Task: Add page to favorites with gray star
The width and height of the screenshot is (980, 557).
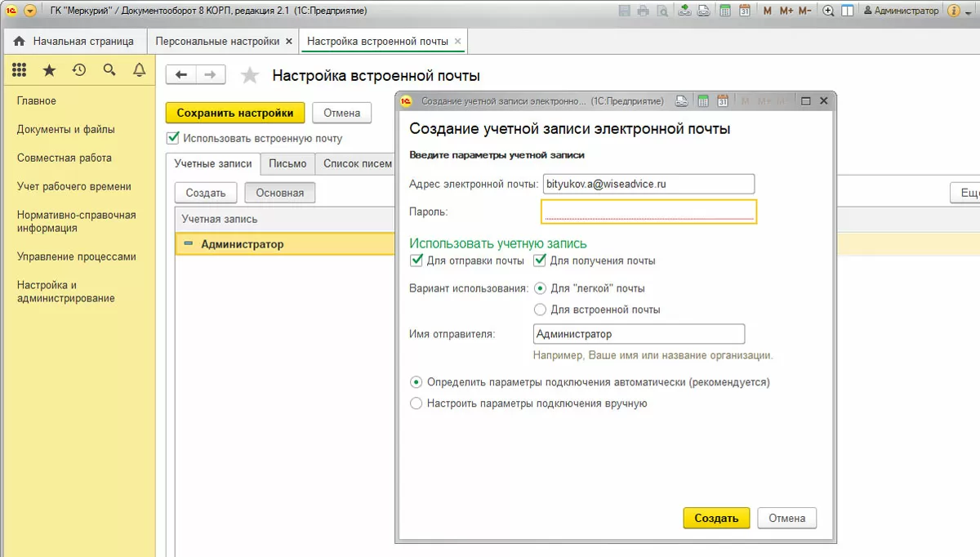Action: (250, 75)
